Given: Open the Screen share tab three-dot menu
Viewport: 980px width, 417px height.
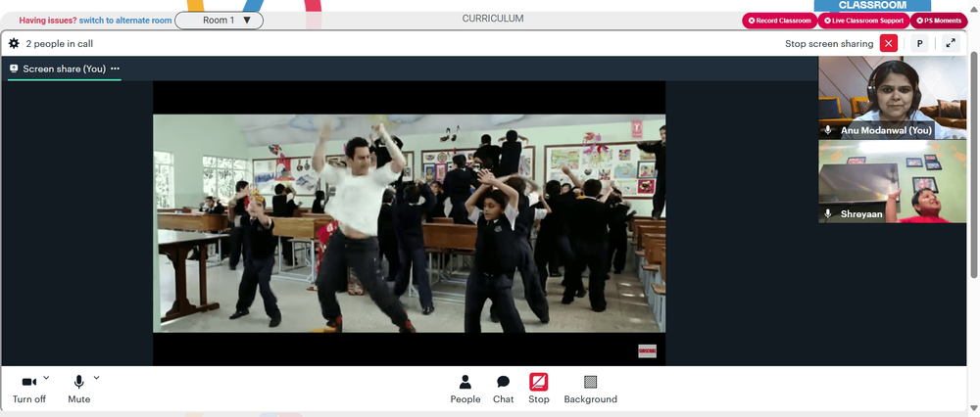Looking at the screenshot, I should (x=115, y=69).
